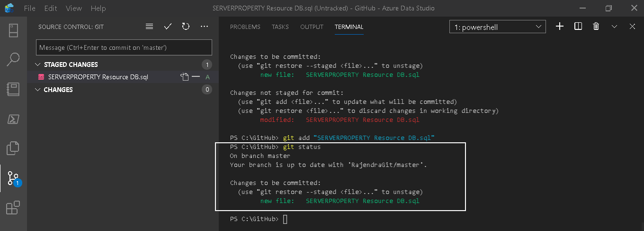Refresh the source control panel
Viewport: 644px width, 231px height.
pos(186,27)
